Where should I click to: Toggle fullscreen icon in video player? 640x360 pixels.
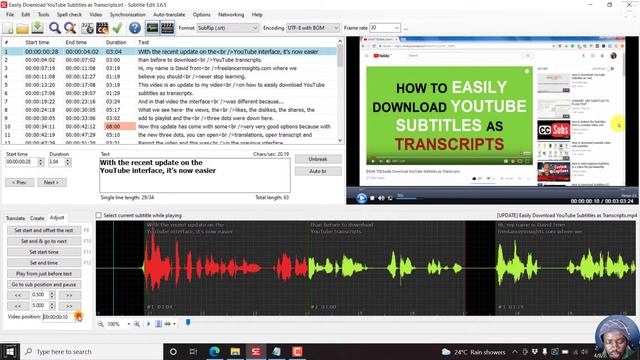(x=391, y=198)
